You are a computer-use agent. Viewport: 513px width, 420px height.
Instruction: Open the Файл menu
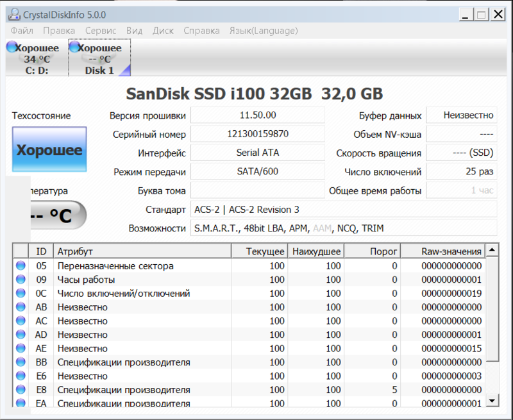(x=22, y=31)
